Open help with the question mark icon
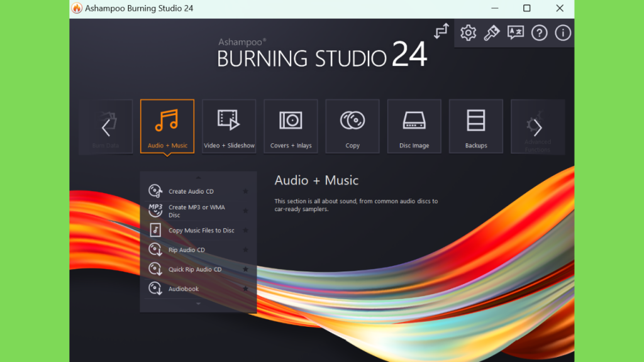The height and width of the screenshot is (362, 644). tap(539, 33)
